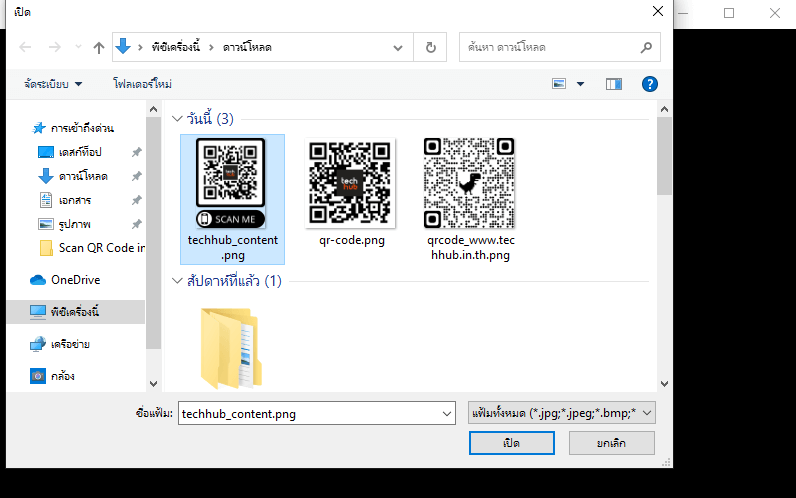The width and height of the screenshot is (796, 498).
Task: Click the pin icon beside เอกสาร
Action: [137, 200]
